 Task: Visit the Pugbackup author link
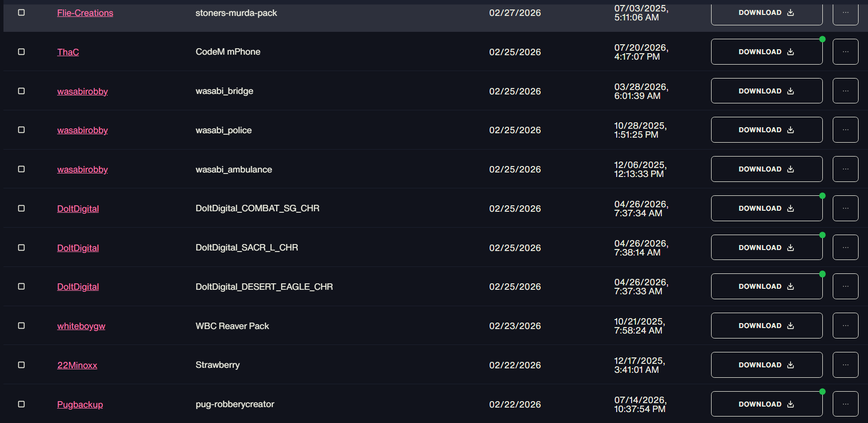80,405
